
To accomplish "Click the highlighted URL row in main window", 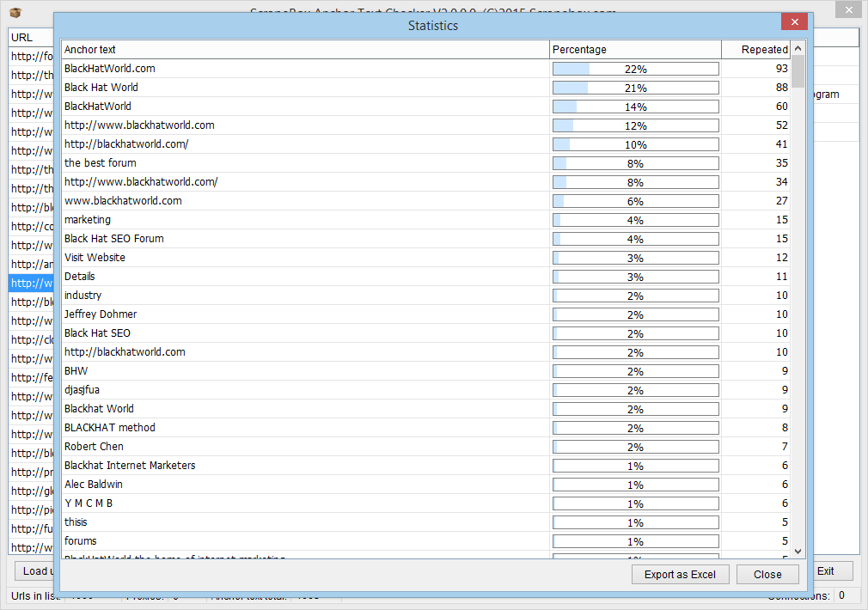I will [31, 284].
